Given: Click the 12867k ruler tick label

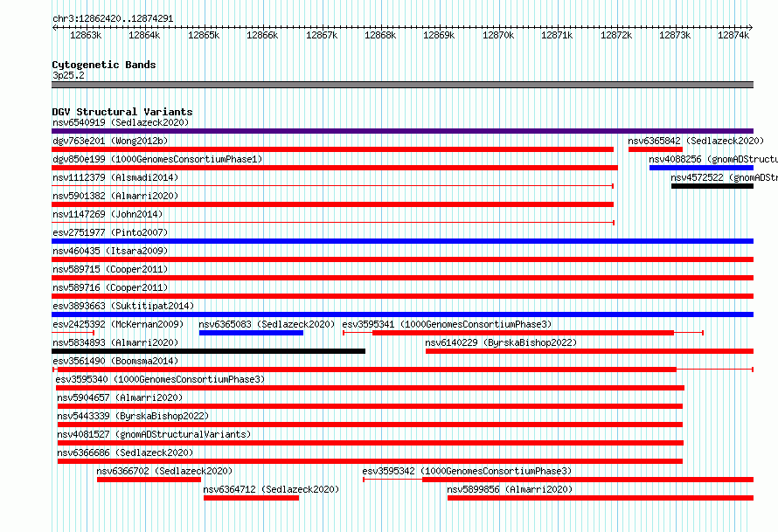Looking at the screenshot, I should (x=322, y=35).
